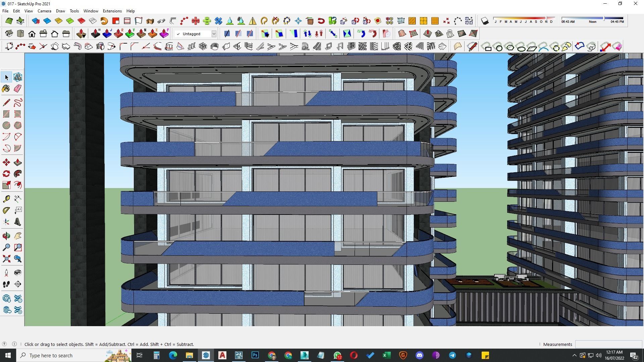644x362 pixels.
Task: Activate the Rotate tool
Action: pyautogui.click(x=6, y=174)
